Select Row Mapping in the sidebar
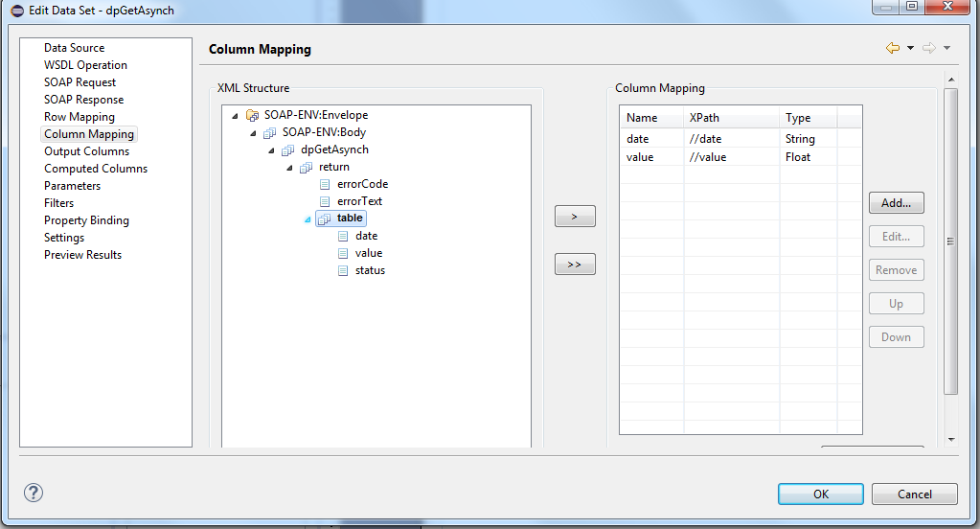This screenshot has width=980, height=529. click(x=79, y=117)
